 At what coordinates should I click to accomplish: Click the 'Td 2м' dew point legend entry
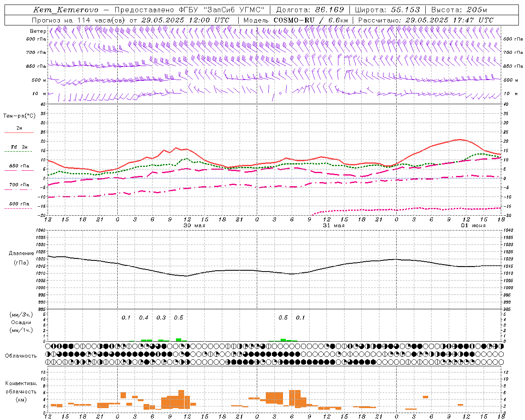pyautogui.click(x=19, y=147)
